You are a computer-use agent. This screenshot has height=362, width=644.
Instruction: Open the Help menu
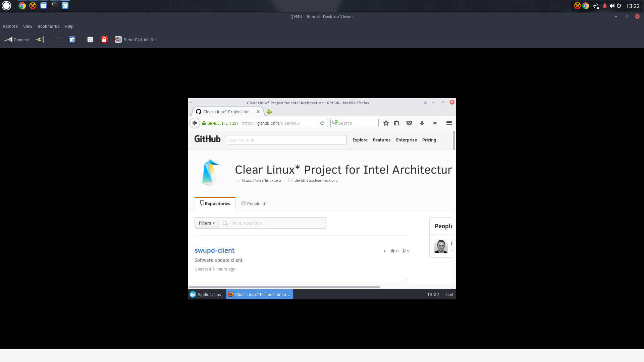click(x=69, y=26)
